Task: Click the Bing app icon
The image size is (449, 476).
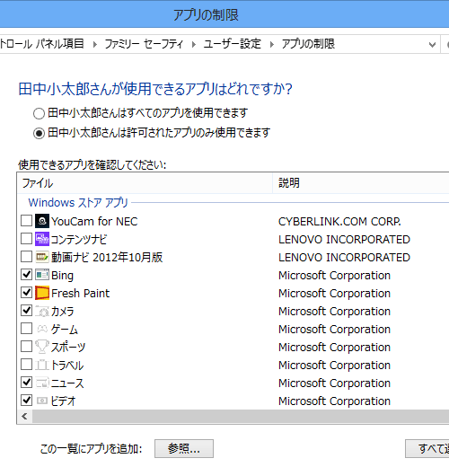Action: pyautogui.click(x=42, y=275)
